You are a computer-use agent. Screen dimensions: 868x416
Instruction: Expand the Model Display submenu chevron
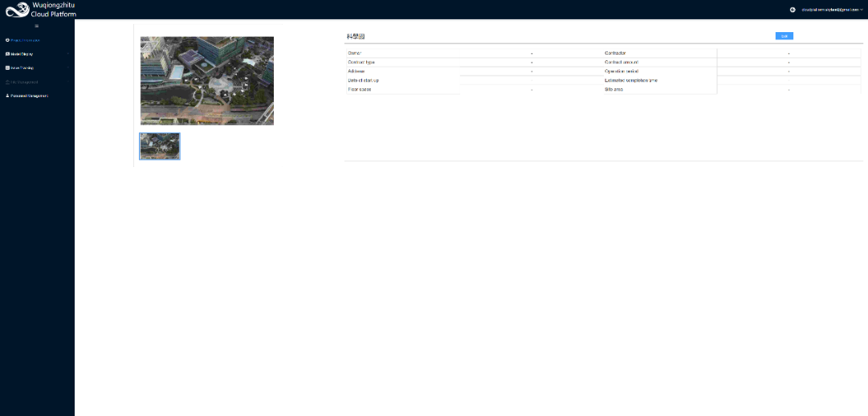(x=68, y=55)
